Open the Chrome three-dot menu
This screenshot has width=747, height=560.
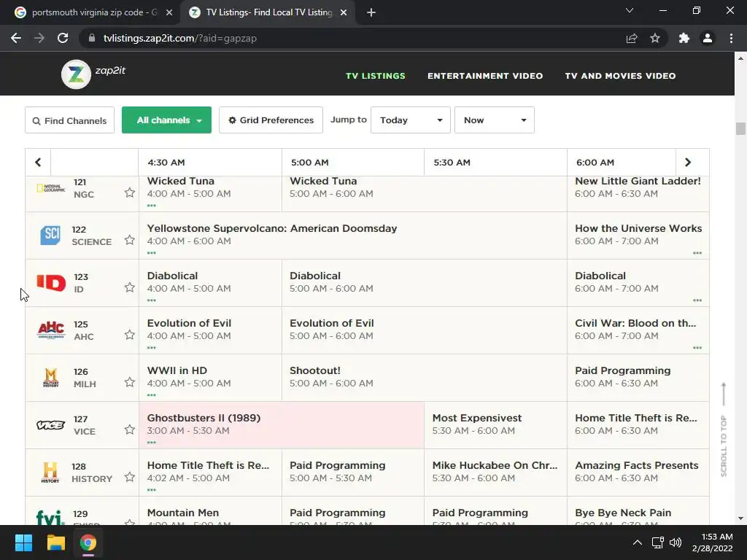[x=731, y=38]
